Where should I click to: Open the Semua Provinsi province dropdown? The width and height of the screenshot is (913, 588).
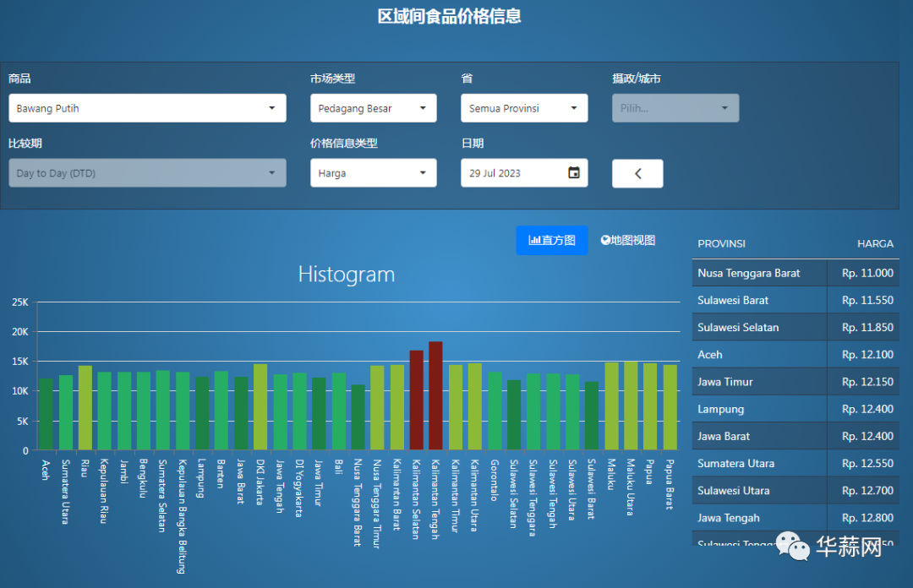pos(523,108)
